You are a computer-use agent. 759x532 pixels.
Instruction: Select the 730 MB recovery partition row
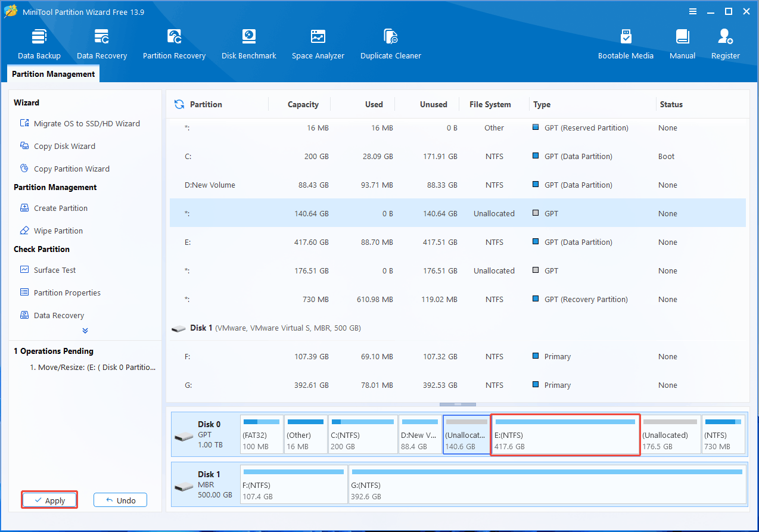tap(458, 300)
